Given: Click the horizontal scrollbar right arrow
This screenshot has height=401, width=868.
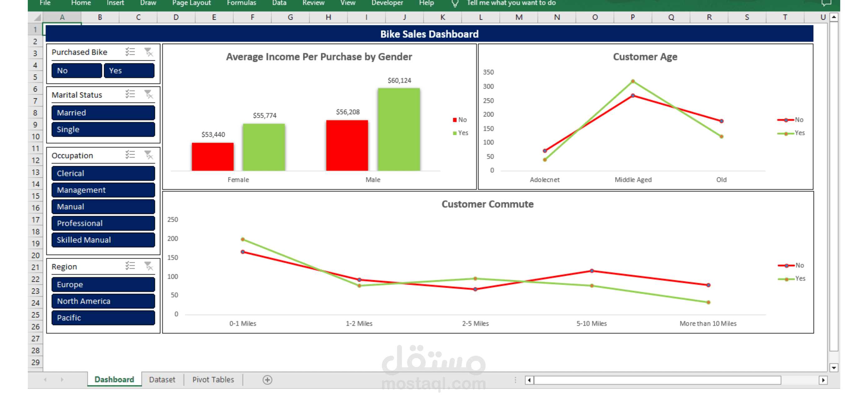Looking at the screenshot, I should pyautogui.click(x=823, y=380).
